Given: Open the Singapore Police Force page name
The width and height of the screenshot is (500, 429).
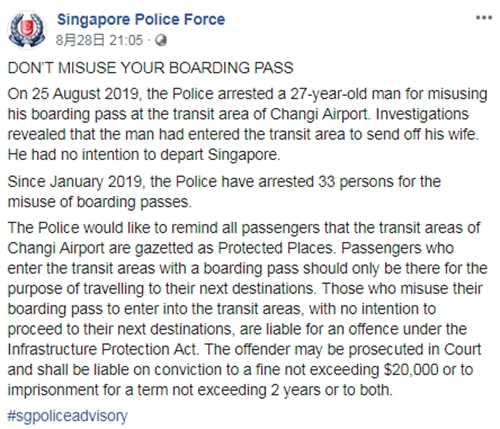Looking at the screenshot, I should 141,19.
